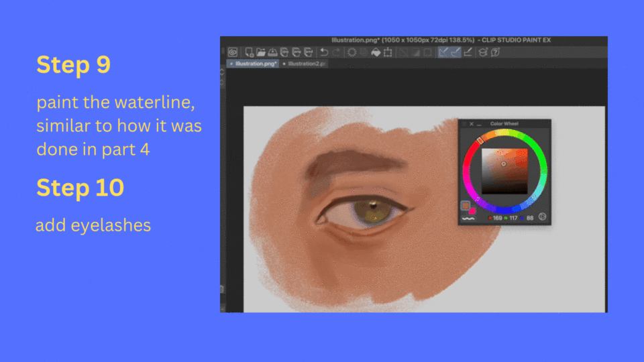Pick a color in the saturation square
The width and height of the screenshot is (644, 362).
[x=504, y=171]
